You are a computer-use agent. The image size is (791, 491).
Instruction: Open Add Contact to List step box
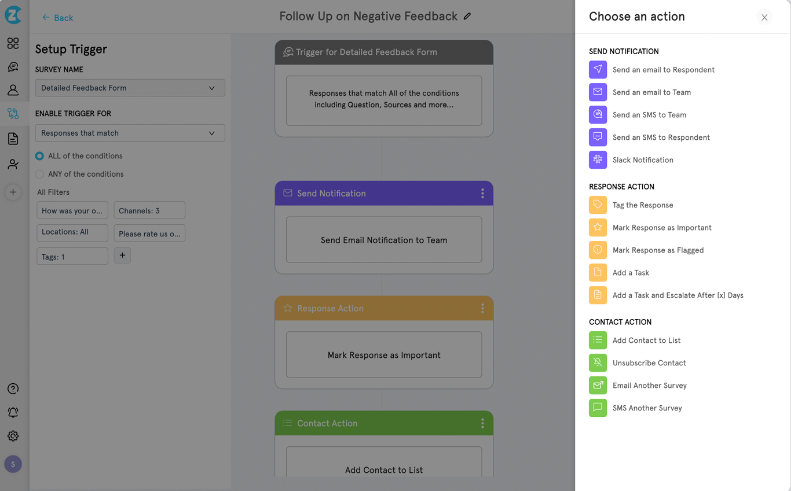[384, 462]
